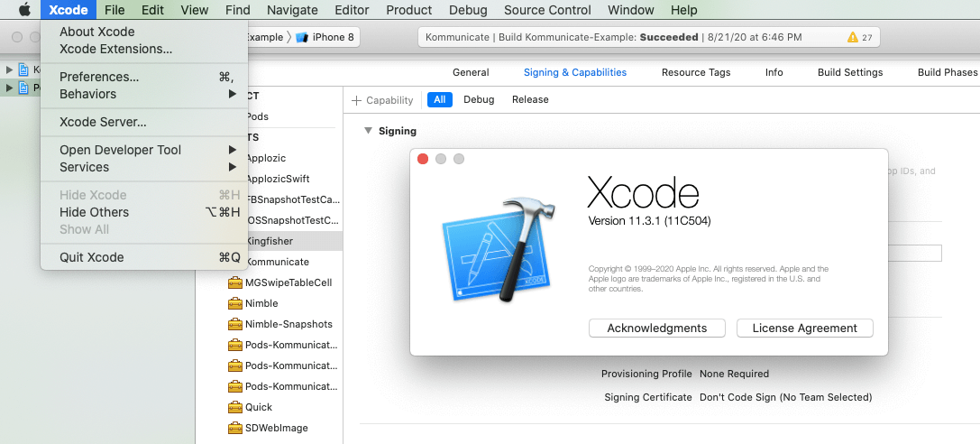Expand the second project navigator item
This screenshot has width=980, height=444.
[x=9, y=88]
